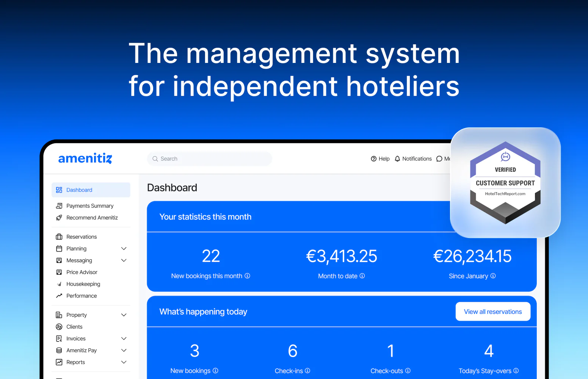The image size is (588, 379).
Task: Click the Dashboard grid icon in sidebar
Action: 59,190
